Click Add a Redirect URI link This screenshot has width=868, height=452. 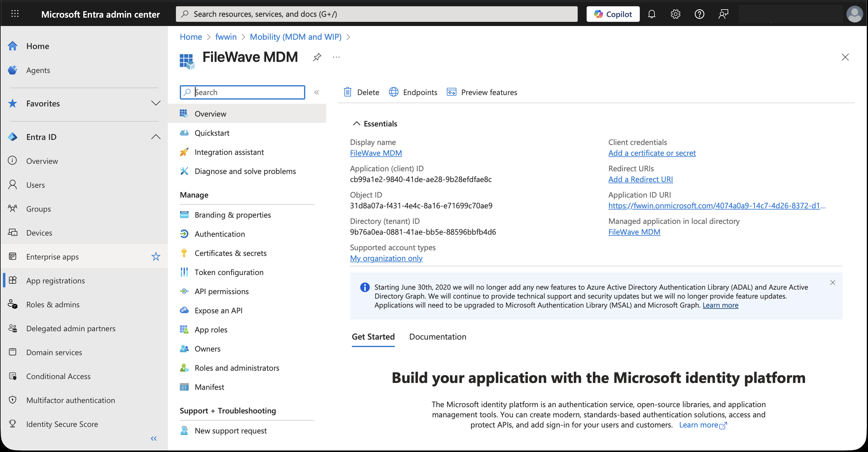click(640, 179)
